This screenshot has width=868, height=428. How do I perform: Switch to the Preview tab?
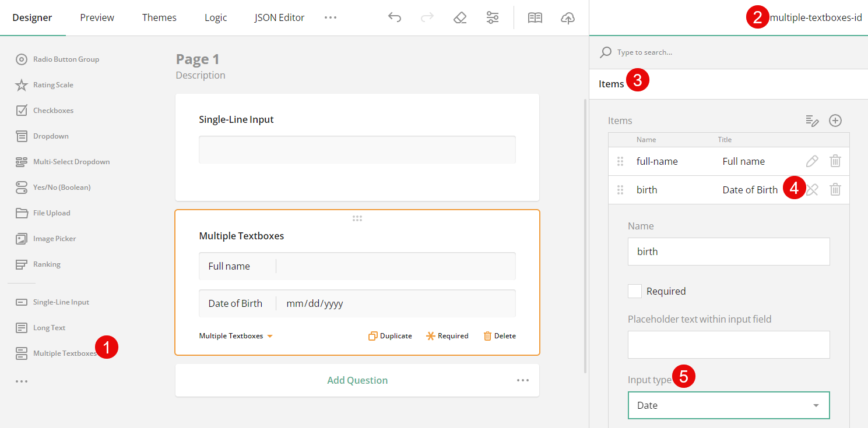(97, 17)
